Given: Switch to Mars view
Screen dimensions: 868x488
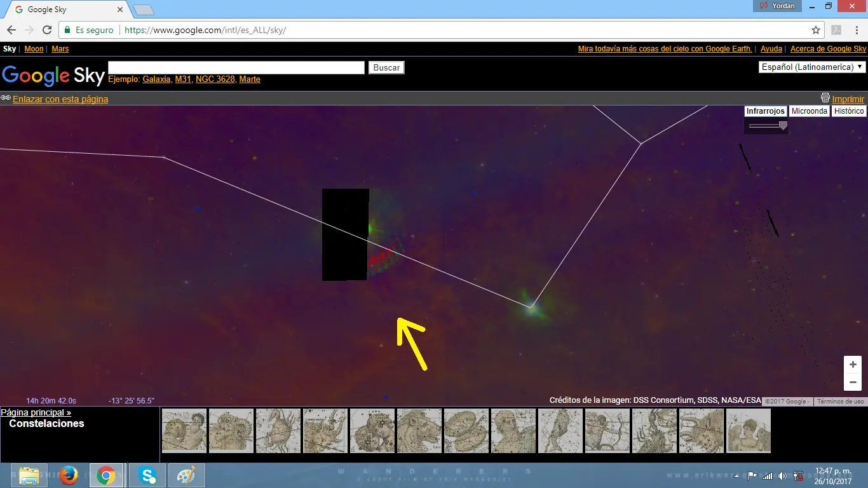Looking at the screenshot, I should (x=60, y=49).
